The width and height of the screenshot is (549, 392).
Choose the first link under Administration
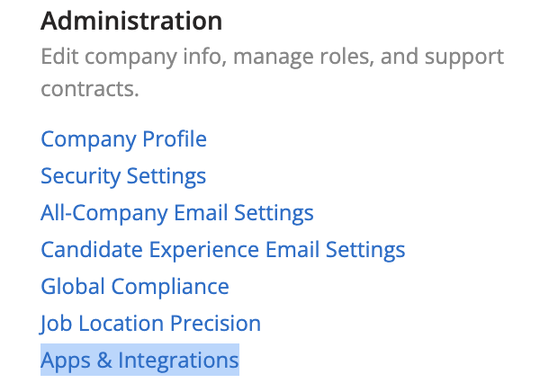(123, 139)
